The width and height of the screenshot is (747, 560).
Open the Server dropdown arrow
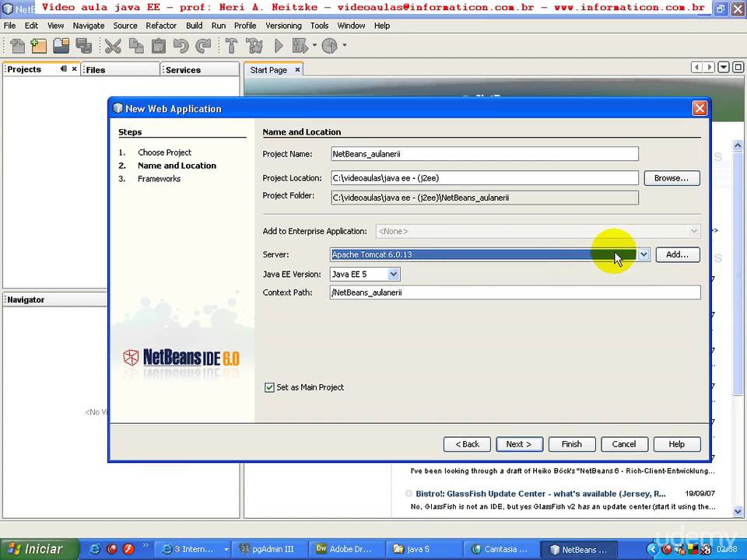coord(644,254)
